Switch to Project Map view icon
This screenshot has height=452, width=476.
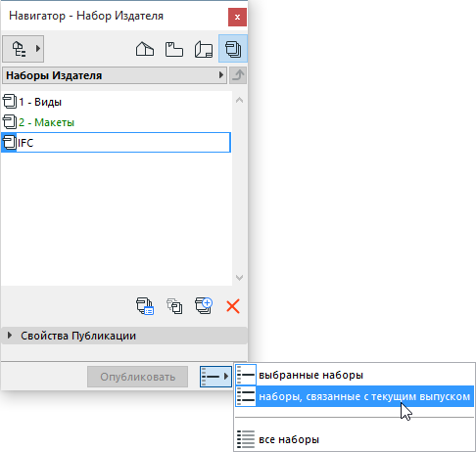[145, 49]
